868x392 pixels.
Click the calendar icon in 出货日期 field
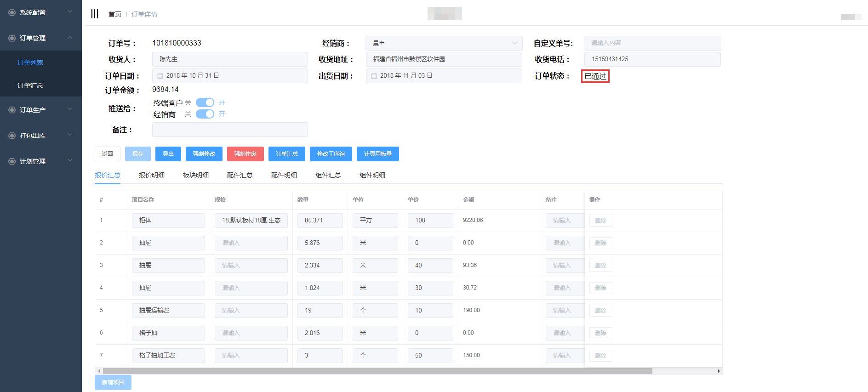pyautogui.click(x=374, y=76)
